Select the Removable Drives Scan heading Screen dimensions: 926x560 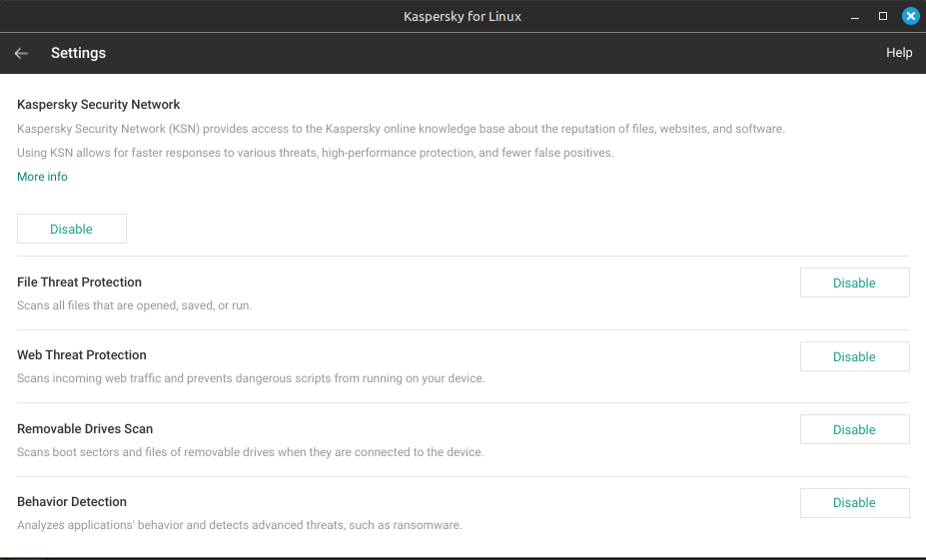click(85, 429)
